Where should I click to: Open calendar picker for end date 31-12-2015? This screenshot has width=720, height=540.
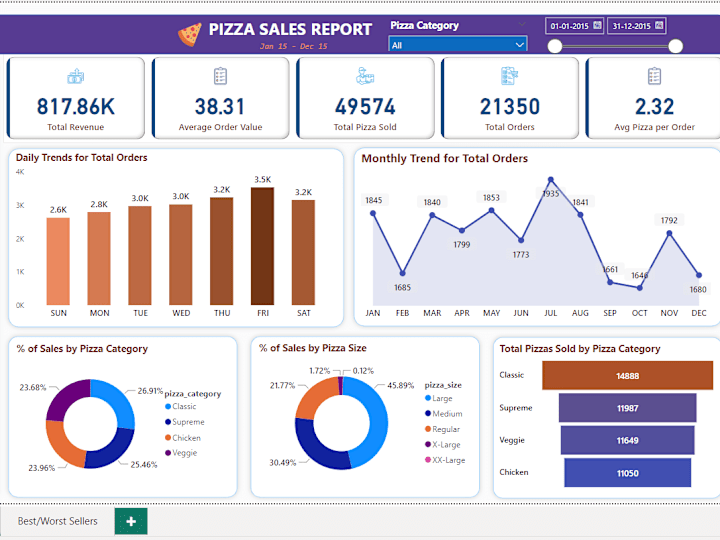click(x=659, y=25)
